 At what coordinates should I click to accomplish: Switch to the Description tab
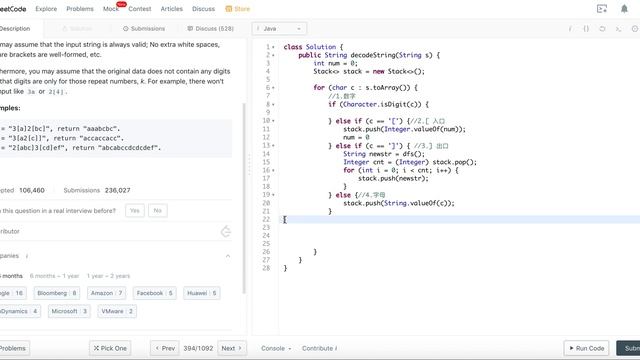coord(16,29)
